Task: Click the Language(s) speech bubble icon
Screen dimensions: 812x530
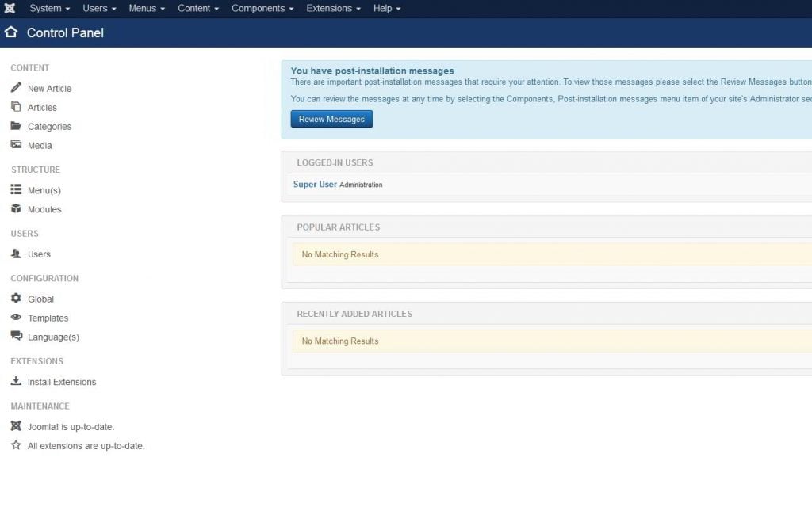Action: (x=16, y=337)
